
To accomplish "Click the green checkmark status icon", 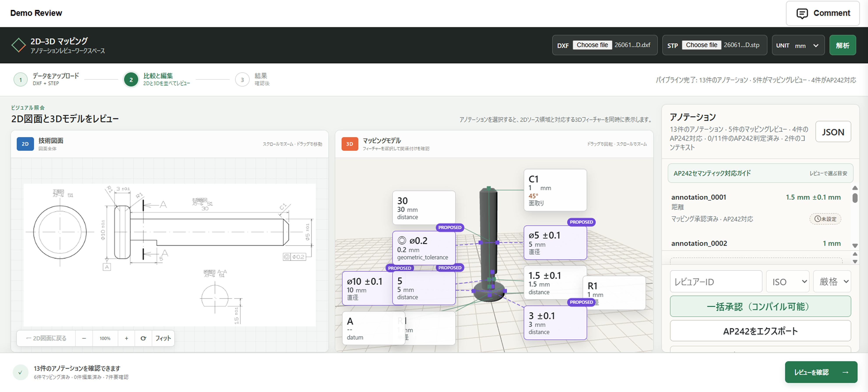I will (20, 373).
